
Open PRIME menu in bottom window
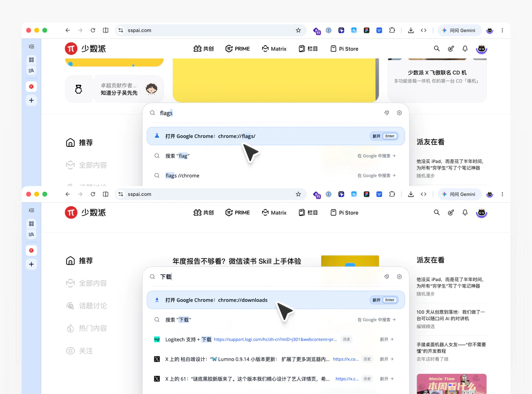[x=237, y=213]
